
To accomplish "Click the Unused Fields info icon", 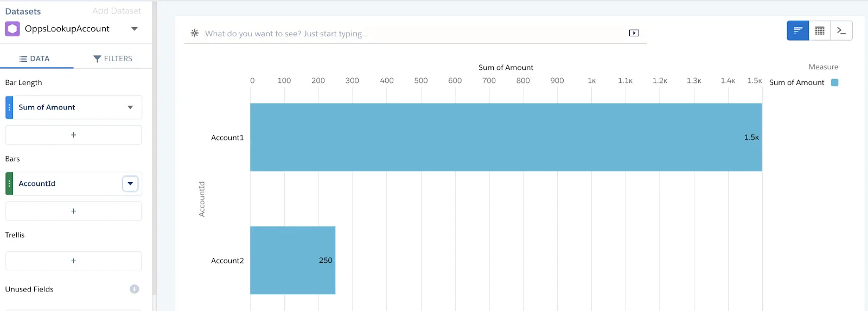I will pos(135,289).
